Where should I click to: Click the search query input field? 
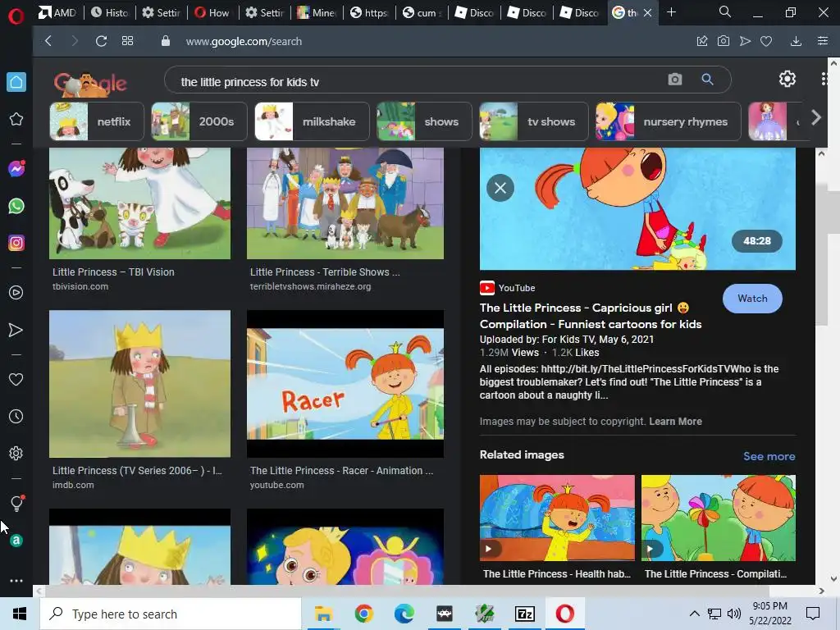418,82
